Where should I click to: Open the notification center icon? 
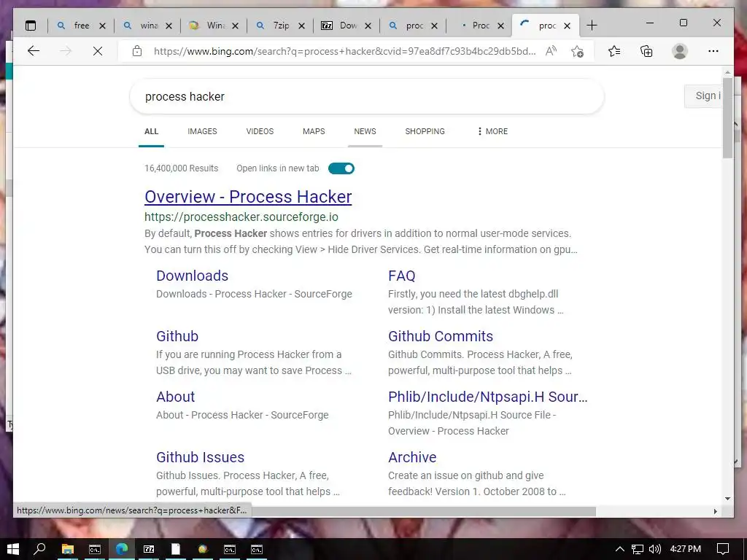click(723, 549)
